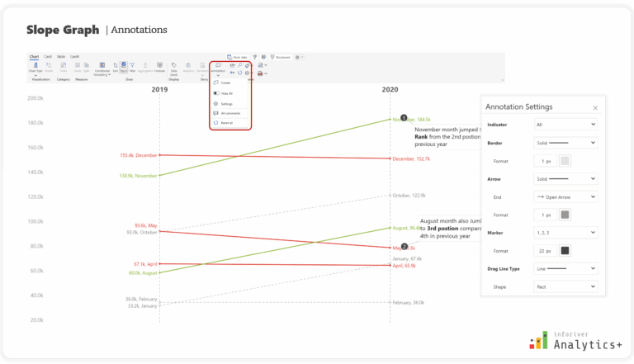Click the Annotation icon in ribbon

(x=218, y=65)
